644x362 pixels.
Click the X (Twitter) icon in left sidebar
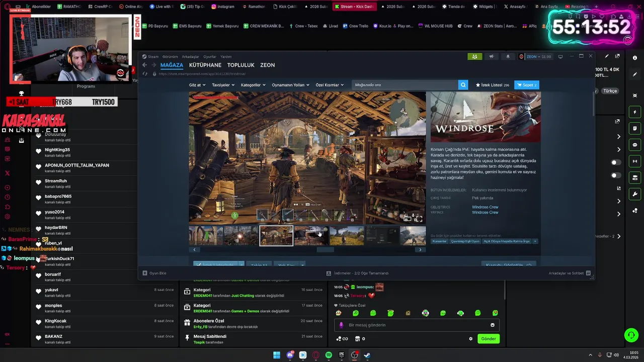(x=7, y=173)
